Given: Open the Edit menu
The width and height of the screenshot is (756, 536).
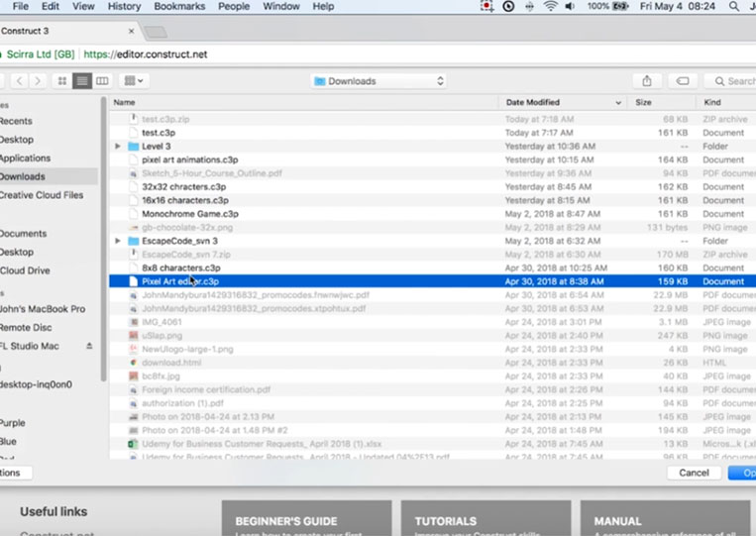Looking at the screenshot, I should tap(51, 6).
